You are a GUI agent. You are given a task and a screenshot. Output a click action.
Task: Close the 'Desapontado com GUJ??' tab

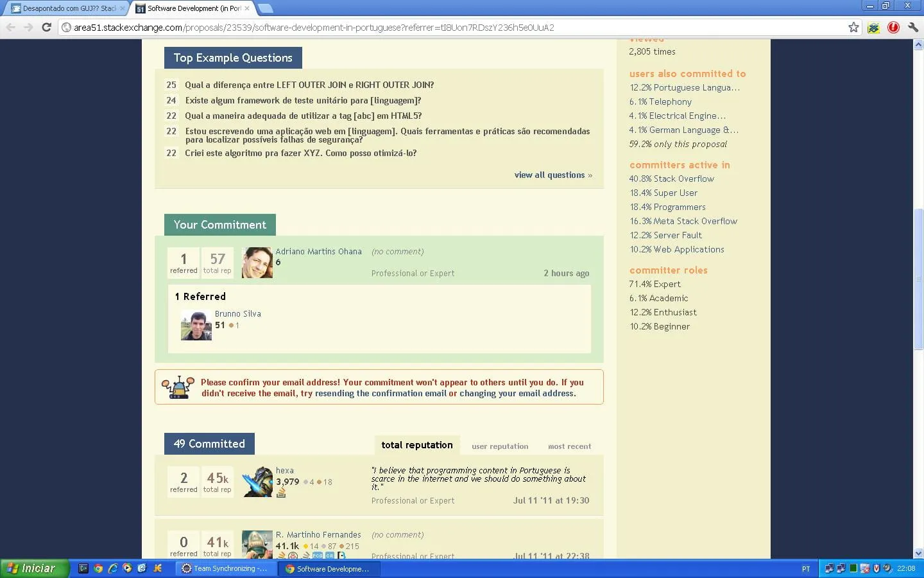123,8
